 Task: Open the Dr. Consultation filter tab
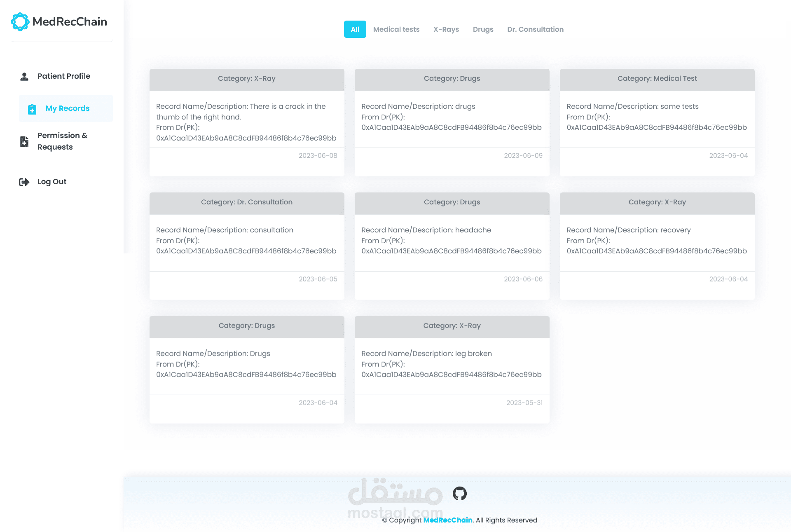coord(535,29)
